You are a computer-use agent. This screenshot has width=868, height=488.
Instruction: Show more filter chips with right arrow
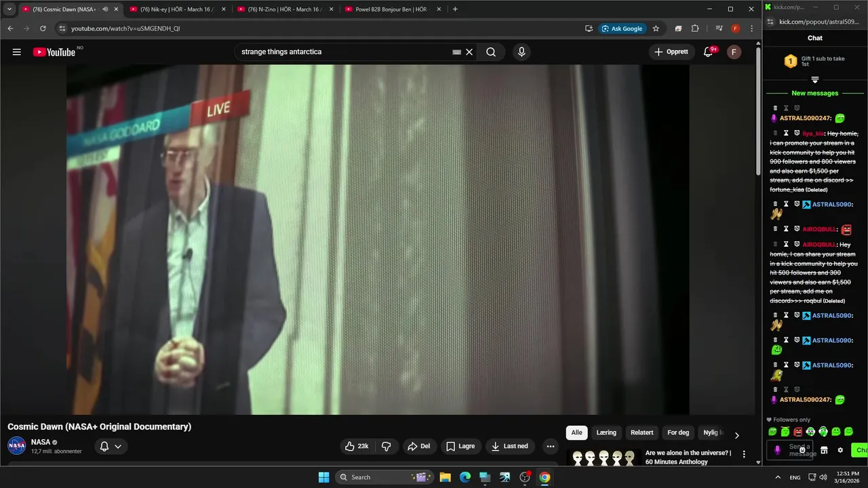[736, 435]
